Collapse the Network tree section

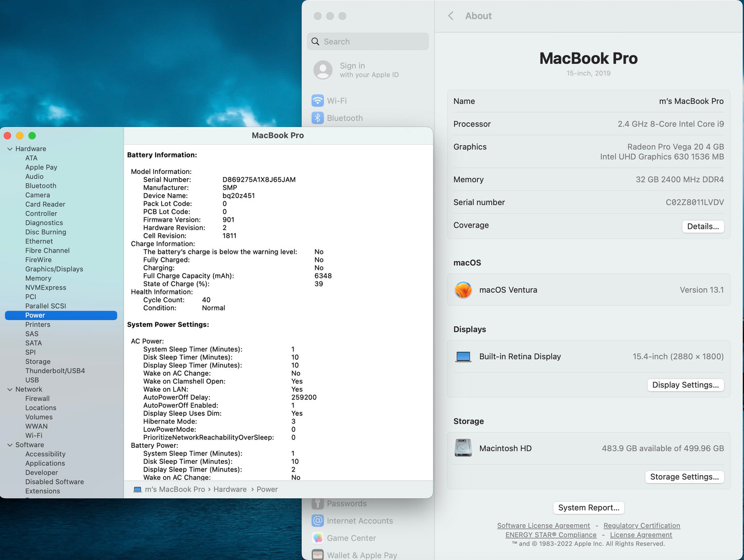pyautogui.click(x=10, y=390)
